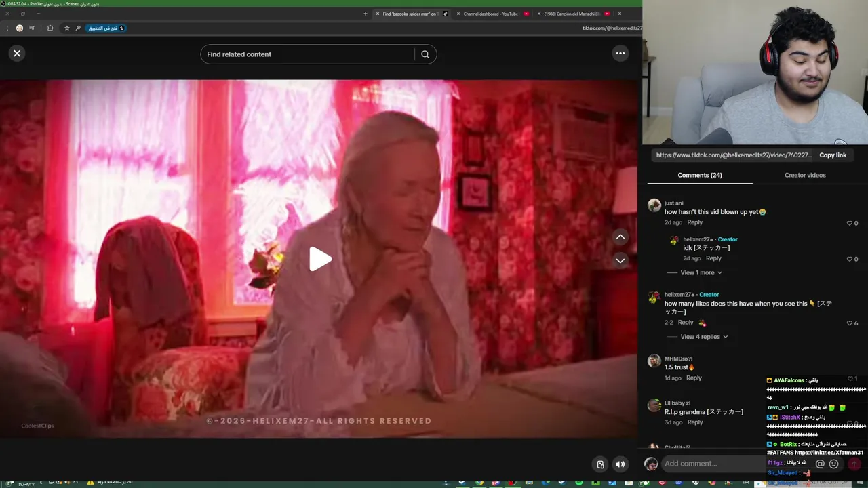Switch to Canción del Mariachi tab
This screenshot has width=868, height=488.
pos(572,14)
